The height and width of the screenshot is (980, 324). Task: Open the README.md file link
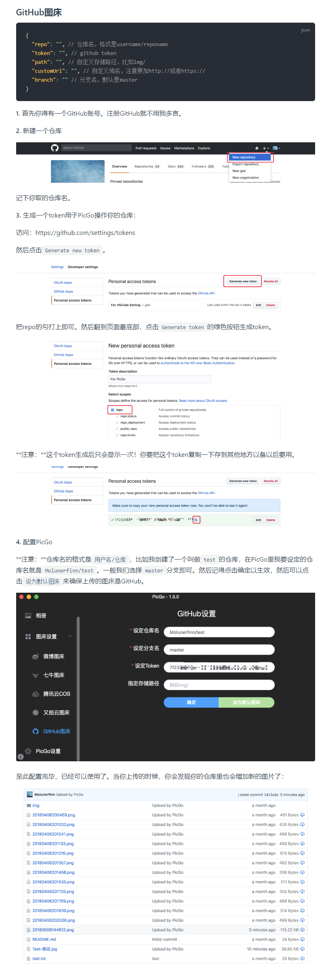point(44,940)
